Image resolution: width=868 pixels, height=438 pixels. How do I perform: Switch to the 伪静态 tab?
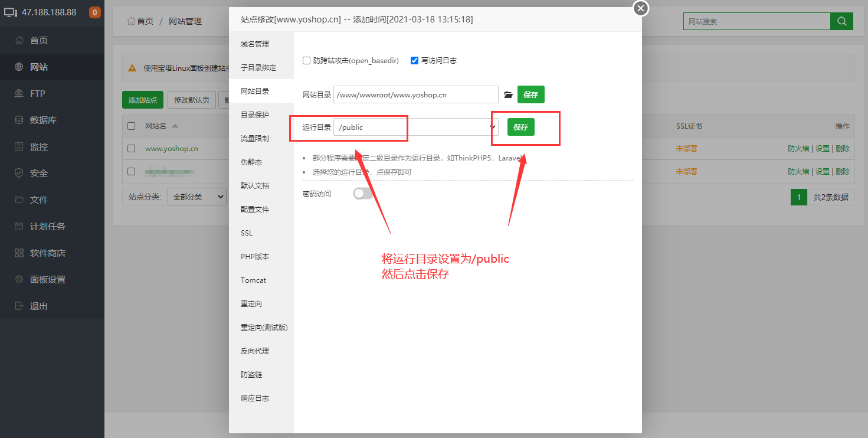[x=251, y=162]
